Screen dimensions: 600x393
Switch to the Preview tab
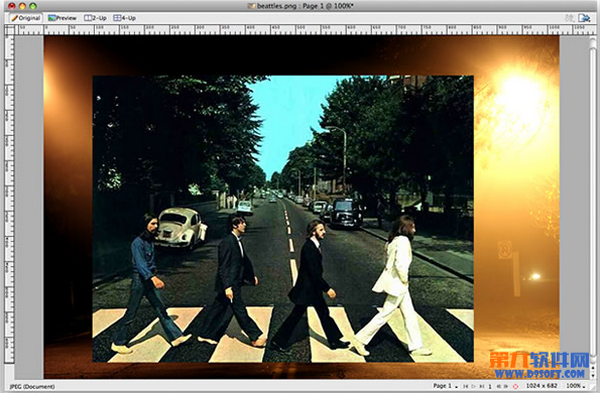coord(62,18)
